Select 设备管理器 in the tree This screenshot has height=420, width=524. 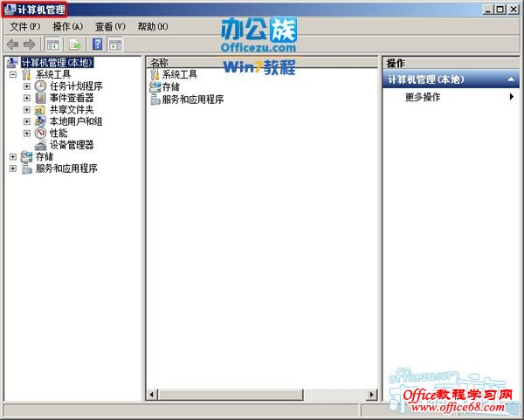pos(72,145)
